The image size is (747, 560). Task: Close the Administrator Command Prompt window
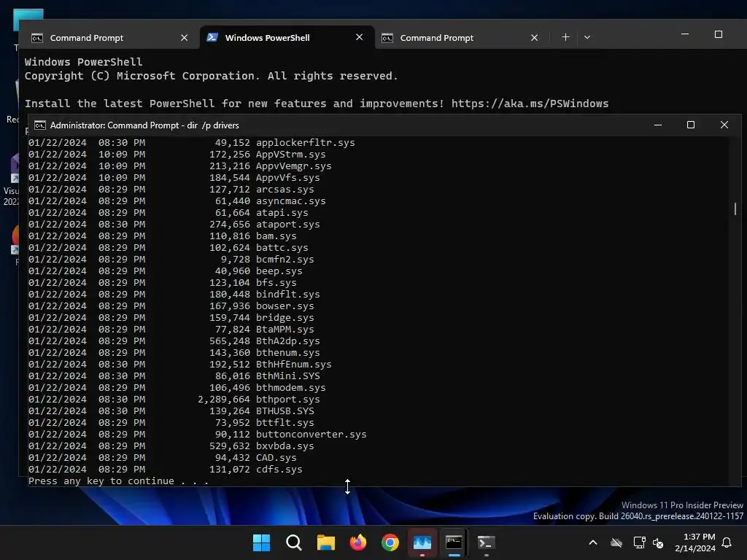[724, 125]
